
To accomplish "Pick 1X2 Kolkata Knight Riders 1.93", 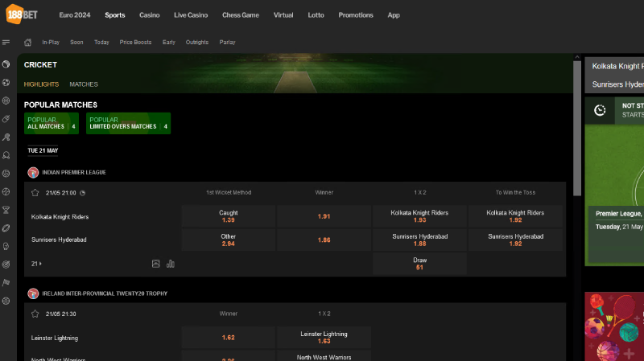I will coord(419,216).
